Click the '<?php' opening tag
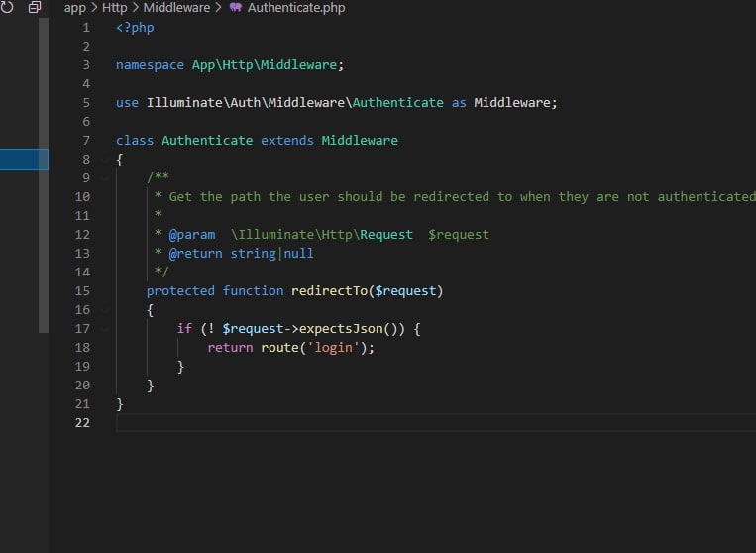 (x=135, y=28)
